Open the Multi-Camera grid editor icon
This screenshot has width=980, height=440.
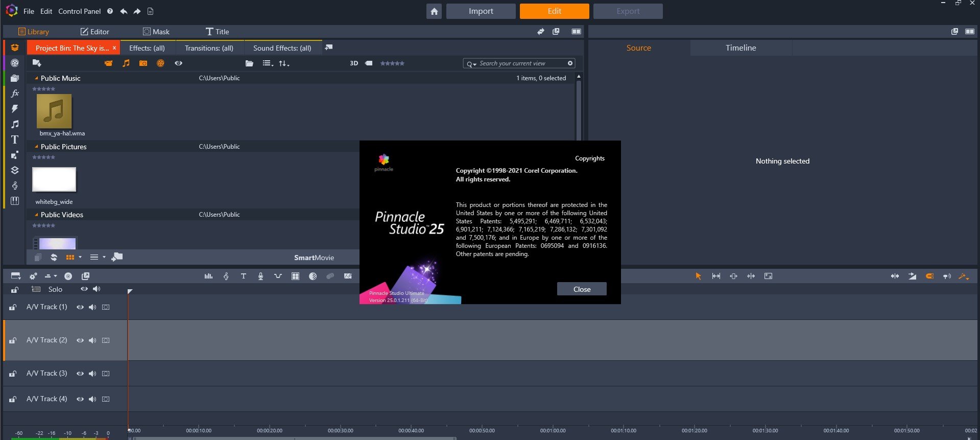pos(295,276)
